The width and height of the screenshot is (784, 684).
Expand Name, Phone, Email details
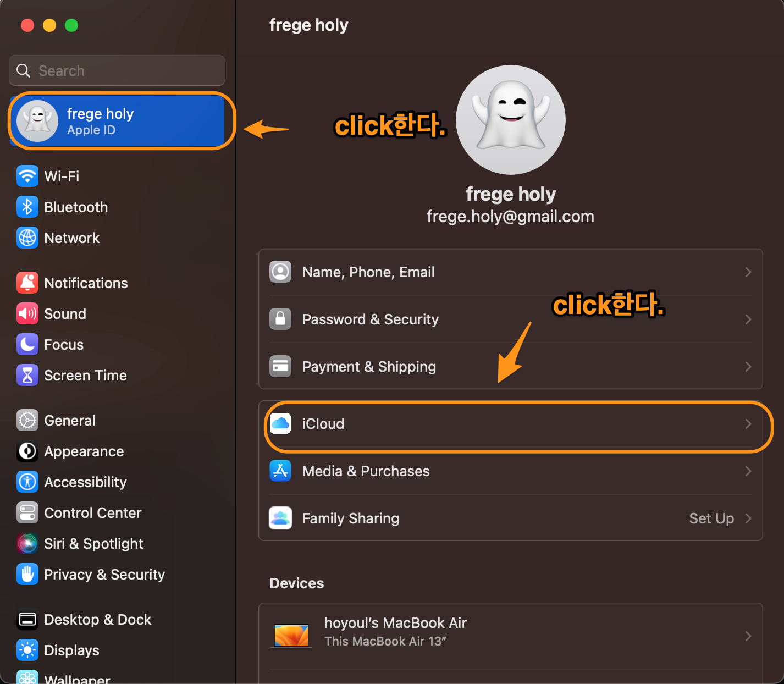pos(511,272)
